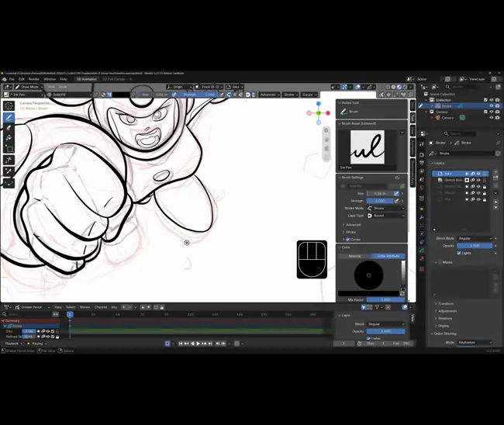Toggle onion skin icon on Inks layer

click(473, 174)
